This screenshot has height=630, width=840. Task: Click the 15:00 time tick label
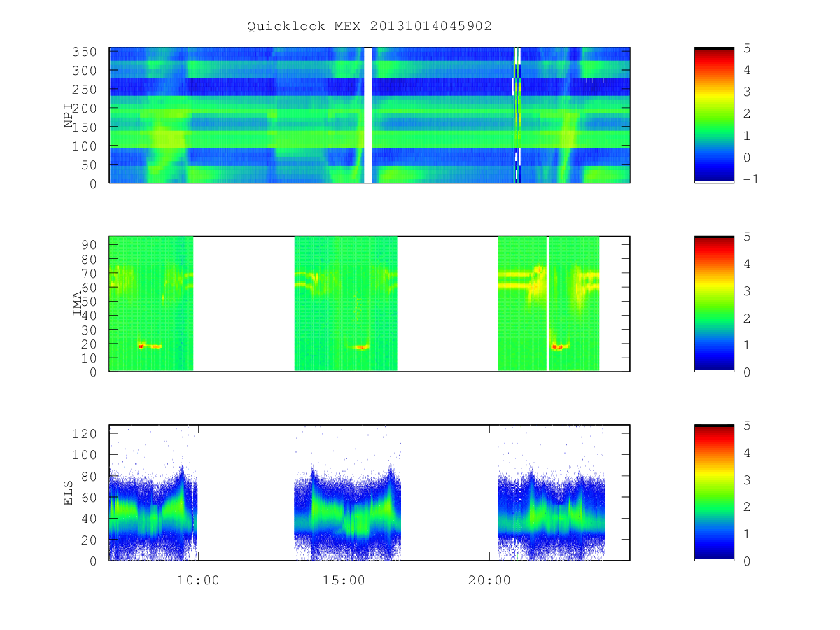point(344,580)
